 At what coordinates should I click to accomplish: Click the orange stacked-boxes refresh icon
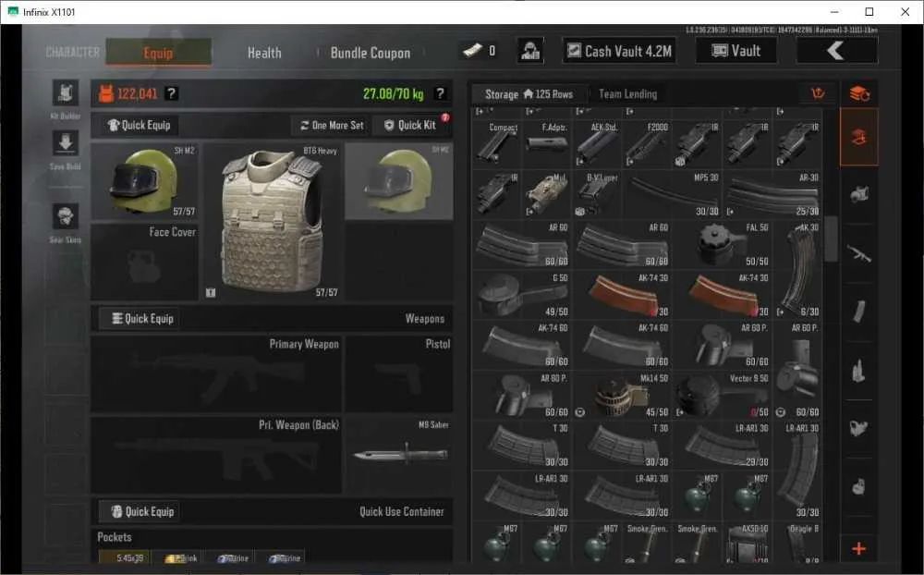point(859,93)
